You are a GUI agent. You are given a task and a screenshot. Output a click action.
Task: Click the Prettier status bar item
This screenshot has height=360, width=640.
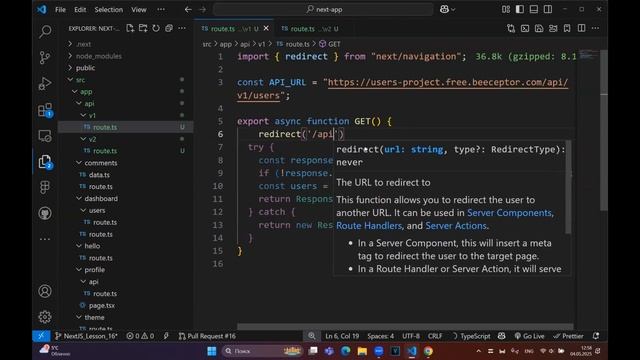pyautogui.click(x=568, y=336)
